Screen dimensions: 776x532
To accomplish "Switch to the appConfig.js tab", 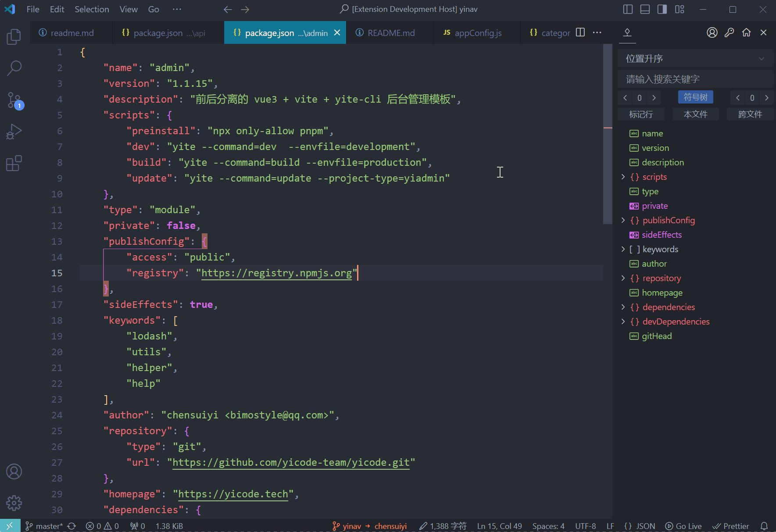I will tap(477, 32).
